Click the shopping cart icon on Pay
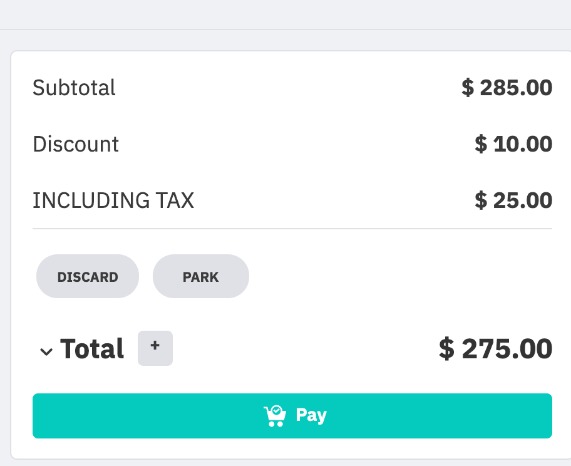The image size is (571, 466). pos(275,416)
